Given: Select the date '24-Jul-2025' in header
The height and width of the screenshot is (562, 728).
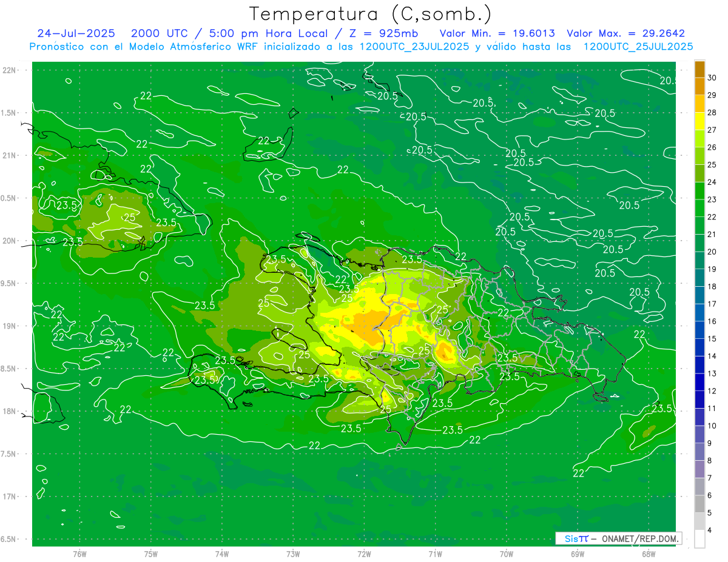Looking at the screenshot, I should (76, 33).
